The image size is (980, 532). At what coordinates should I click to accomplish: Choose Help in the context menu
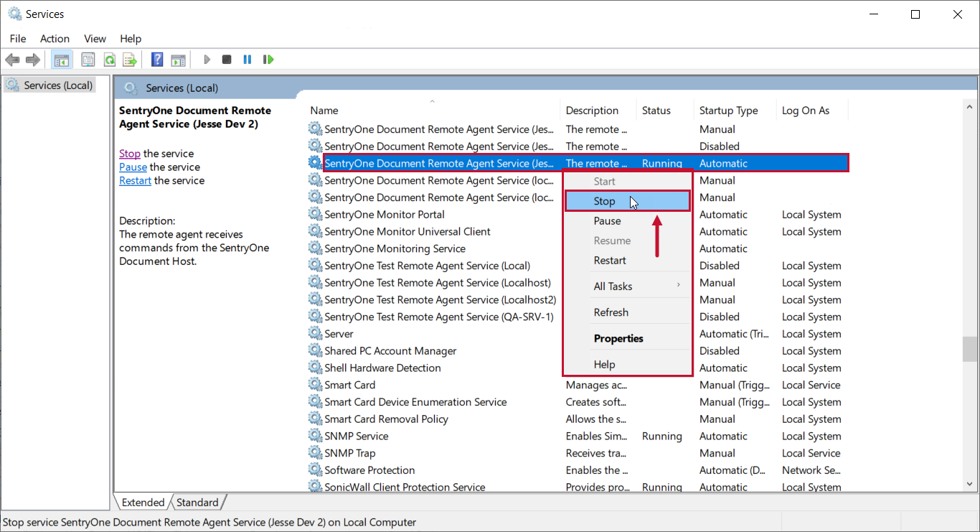point(627,364)
